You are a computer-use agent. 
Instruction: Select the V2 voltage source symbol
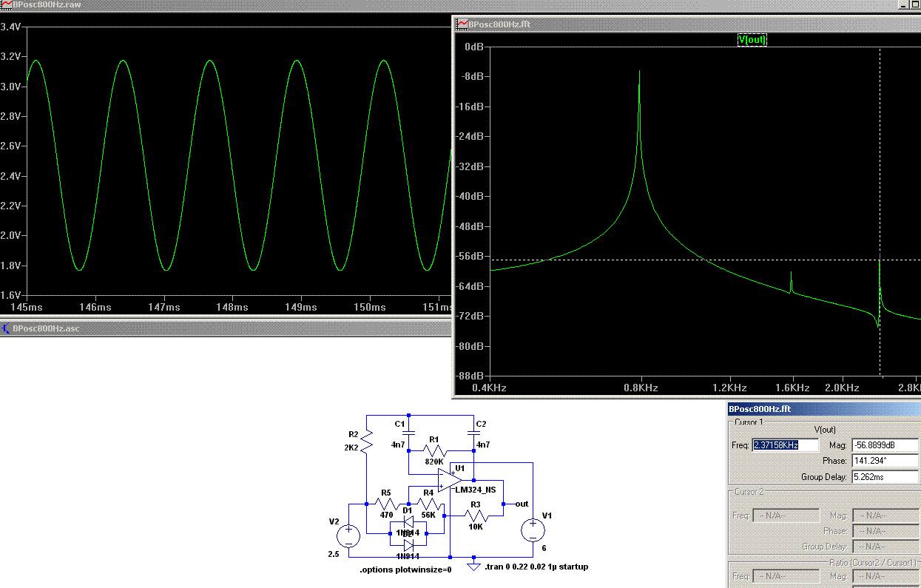tap(348, 535)
